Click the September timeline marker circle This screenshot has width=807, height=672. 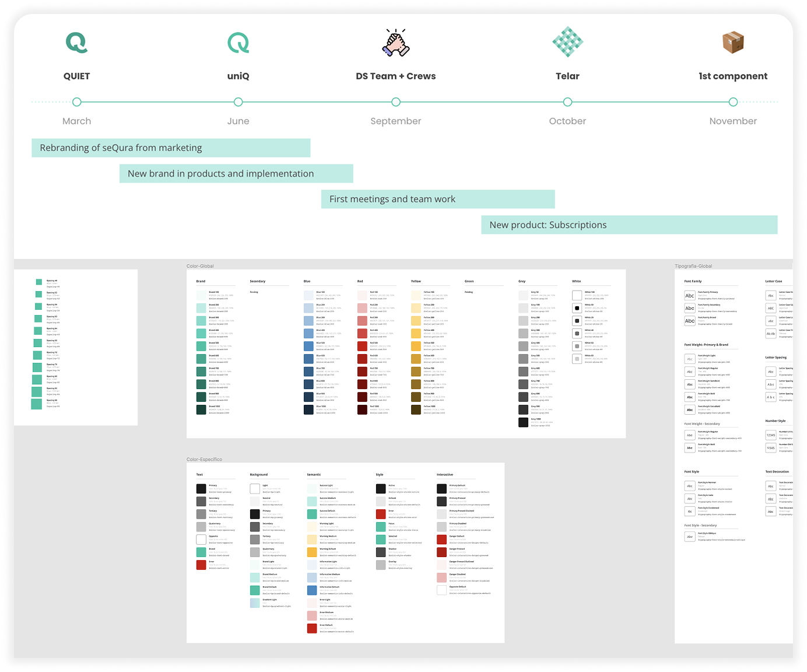click(x=396, y=102)
